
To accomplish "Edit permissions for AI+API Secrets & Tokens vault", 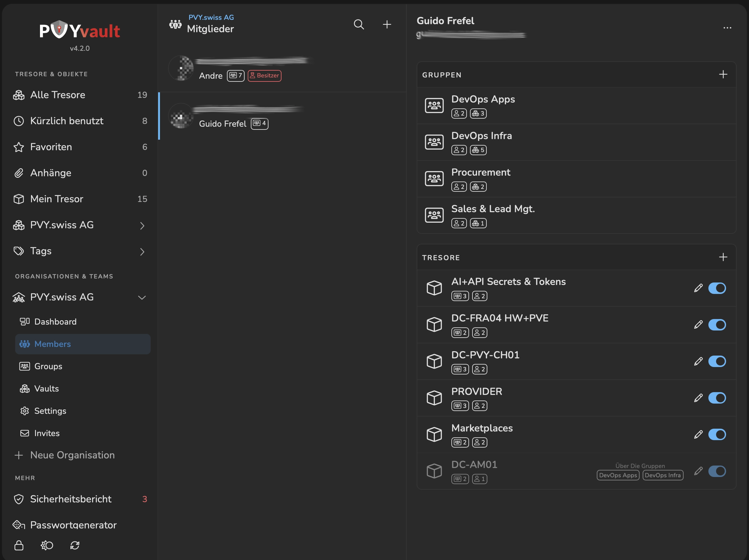I will pyautogui.click(x=698, y=288).
